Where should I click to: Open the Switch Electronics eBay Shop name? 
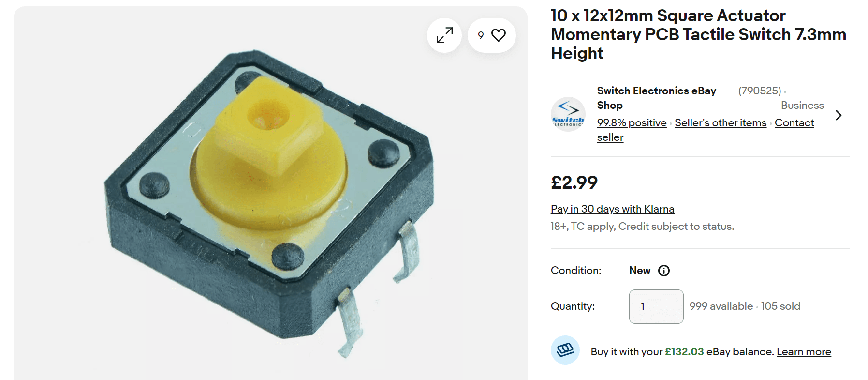(x=656, y=98)
